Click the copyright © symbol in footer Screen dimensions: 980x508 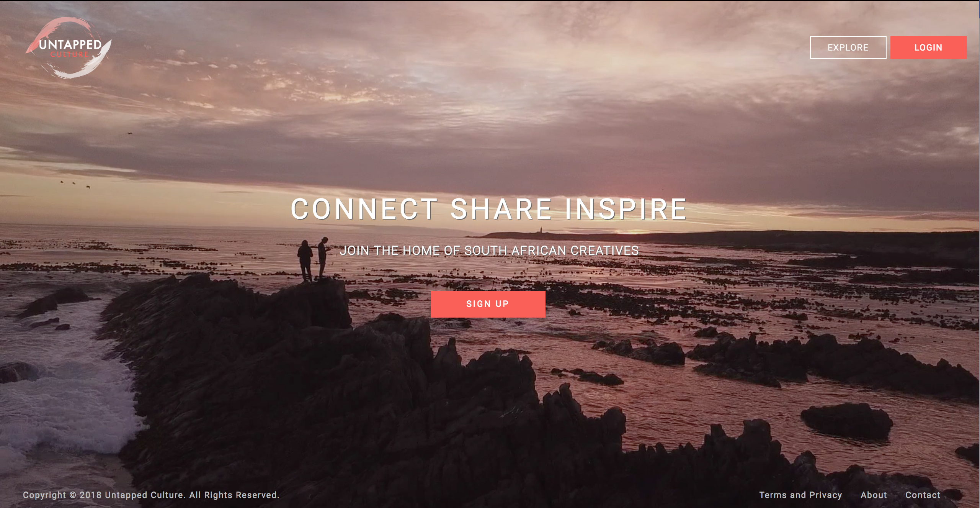pos(73,495)
